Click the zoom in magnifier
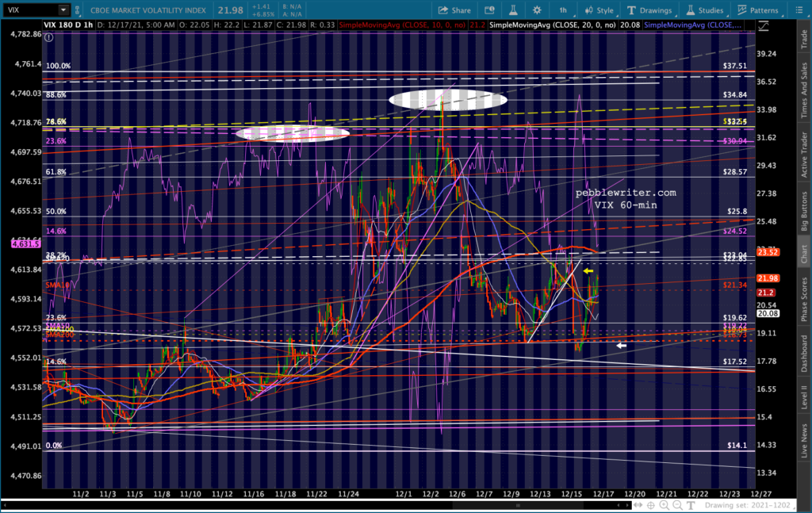 [x=665, y=505]
